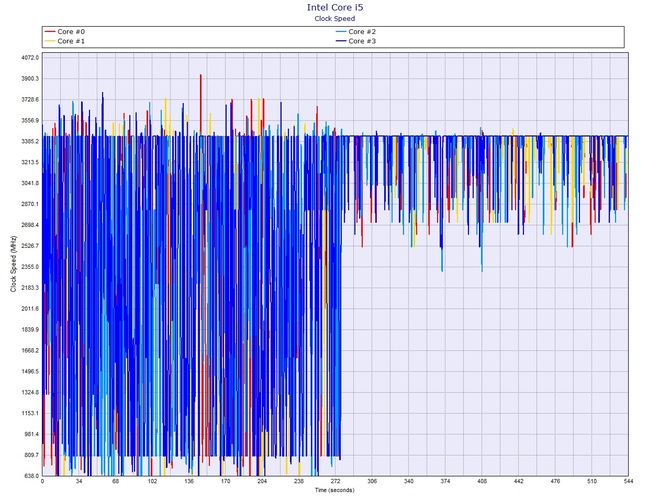Click the 408 x-axis tick label
The height and width of the screenshot is (502, 670).
pos(482,481)
